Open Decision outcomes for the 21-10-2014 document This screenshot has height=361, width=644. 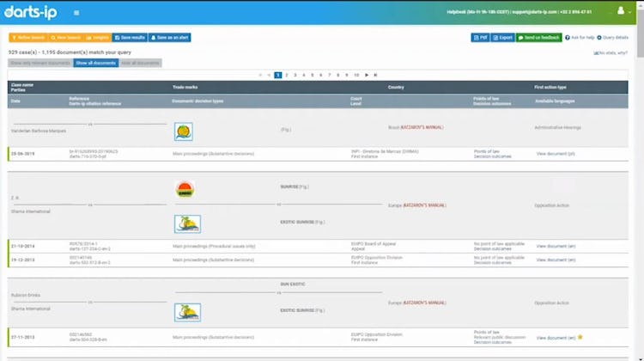(x=493, y=249)
